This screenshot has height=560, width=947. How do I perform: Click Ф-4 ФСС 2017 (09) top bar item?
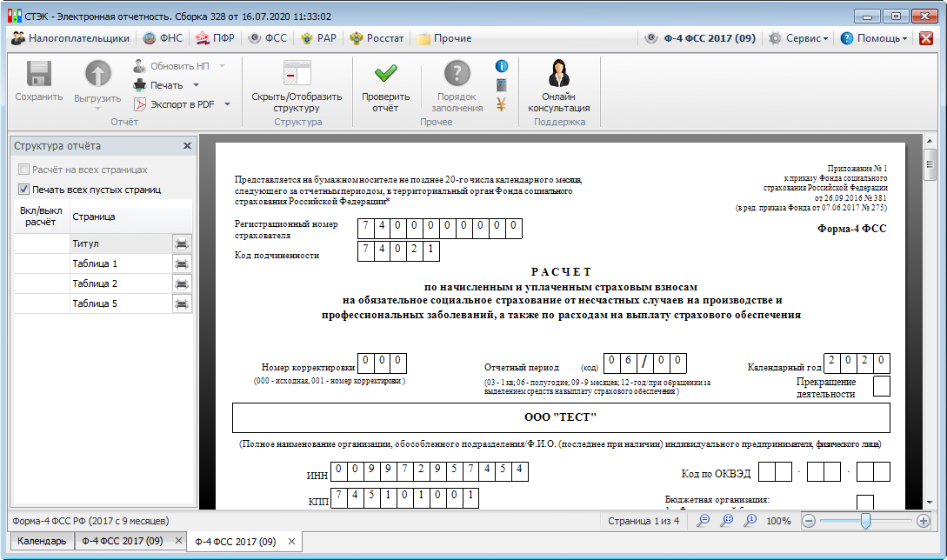(x=701, y=38)
